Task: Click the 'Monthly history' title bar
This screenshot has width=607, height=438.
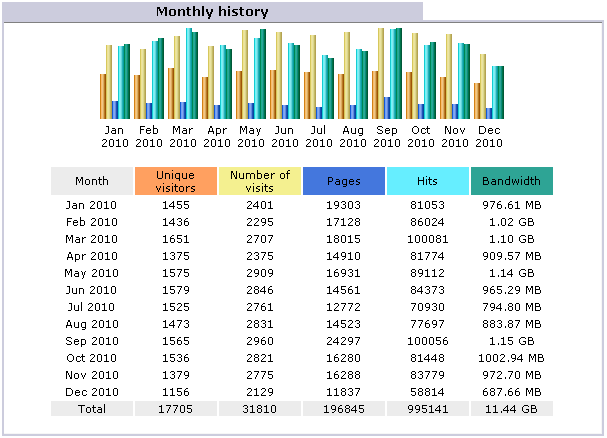Action: click(212, 12)
